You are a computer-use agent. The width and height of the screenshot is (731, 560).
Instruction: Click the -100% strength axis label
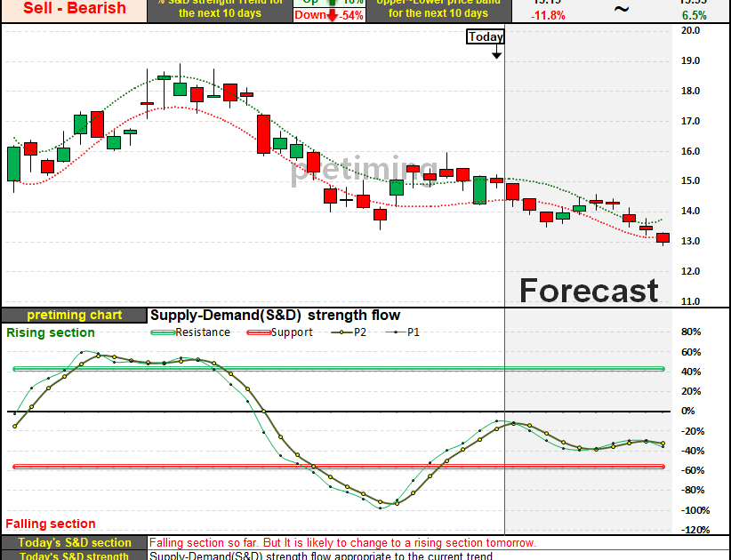pyautogui.click(x=695, y=510)
